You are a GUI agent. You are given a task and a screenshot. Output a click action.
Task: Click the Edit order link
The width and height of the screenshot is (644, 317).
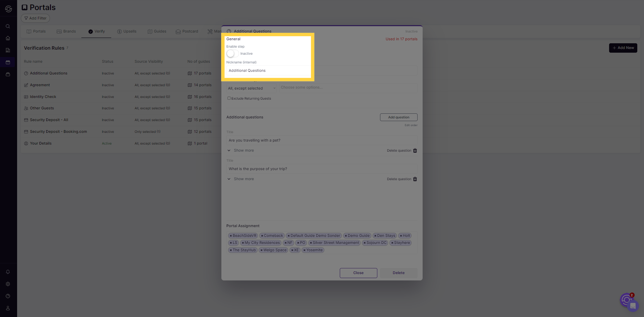click(411, 125)
